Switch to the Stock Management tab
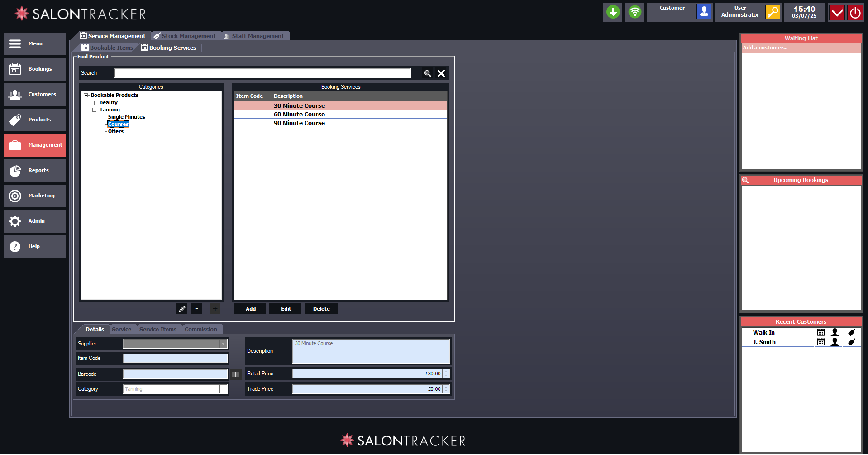Image resolution: width=868 pixels, height=455 pixels. tap(185, 36)
